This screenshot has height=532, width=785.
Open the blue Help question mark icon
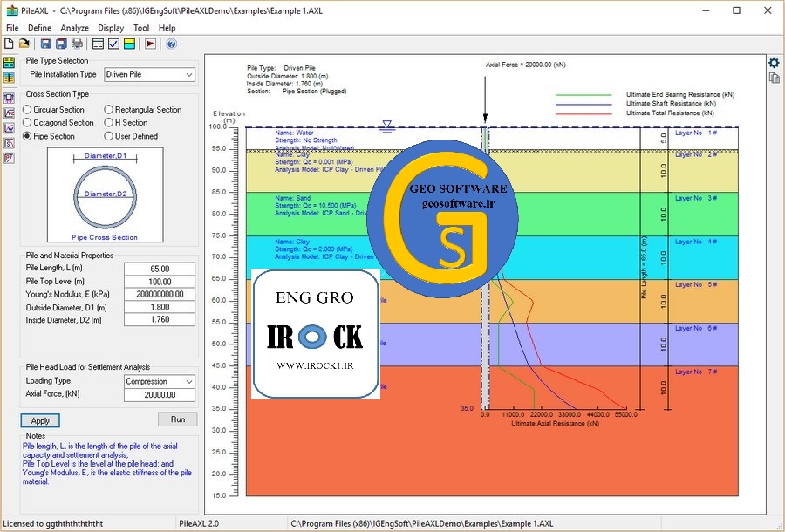(171, 44)
